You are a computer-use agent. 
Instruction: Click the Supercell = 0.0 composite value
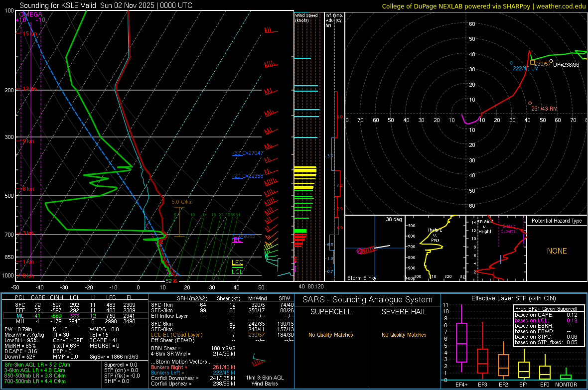pyautogui.click(x=121, y=365)
